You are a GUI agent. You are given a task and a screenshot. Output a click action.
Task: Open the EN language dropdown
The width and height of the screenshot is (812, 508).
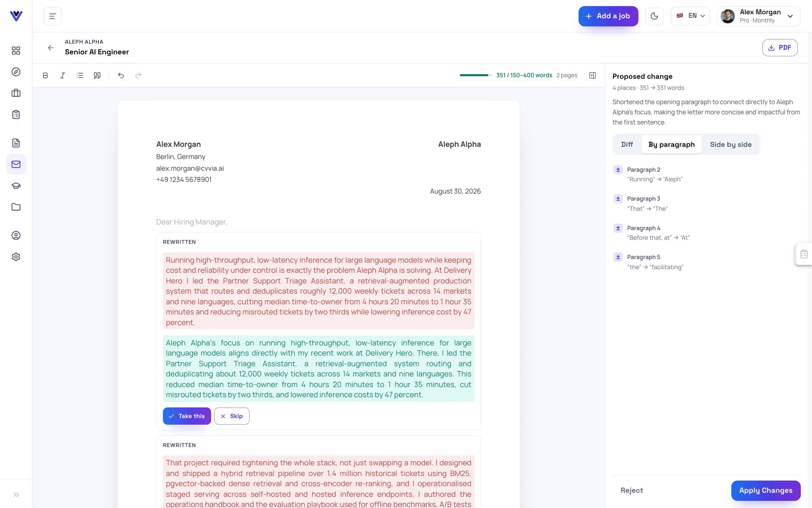tap(690, 16)
